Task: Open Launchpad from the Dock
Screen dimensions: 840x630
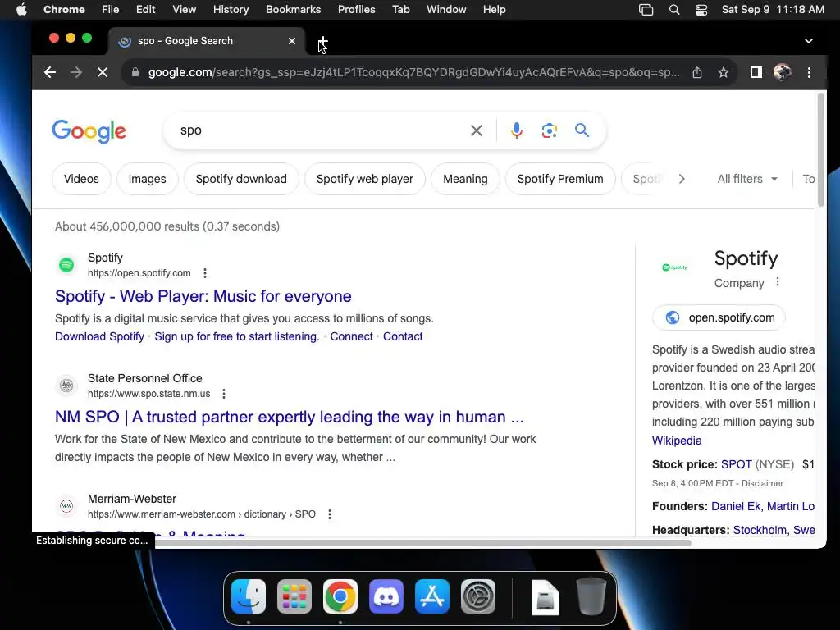Action: (x=294, y=596)
